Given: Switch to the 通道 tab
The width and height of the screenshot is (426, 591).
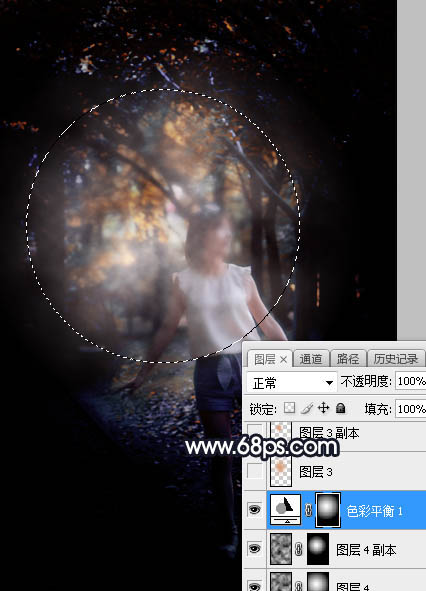Looking at the screenshot, I should tap(311, 359).
